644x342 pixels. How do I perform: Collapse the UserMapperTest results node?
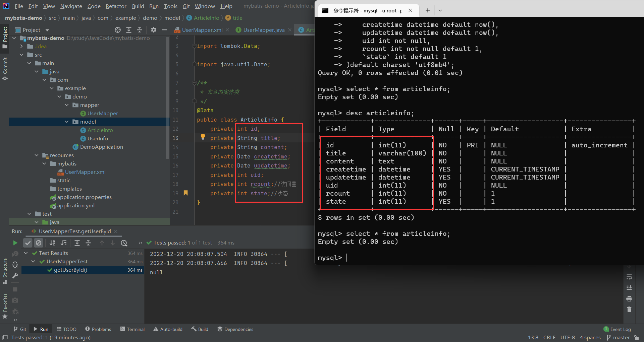click(33, 262)
